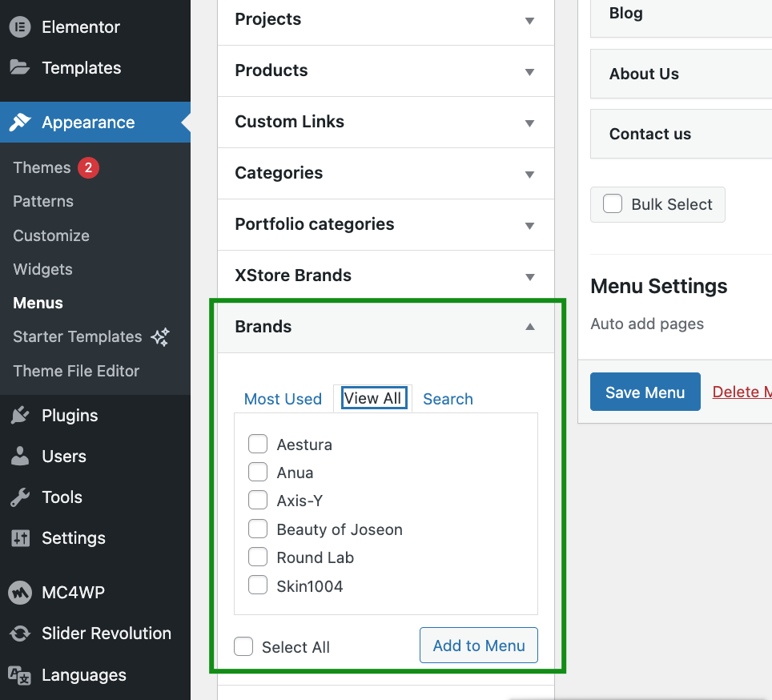Click the Settings sliders icon
The height and width of the screenshot is (700, 772).
click(x=20, y=538)
